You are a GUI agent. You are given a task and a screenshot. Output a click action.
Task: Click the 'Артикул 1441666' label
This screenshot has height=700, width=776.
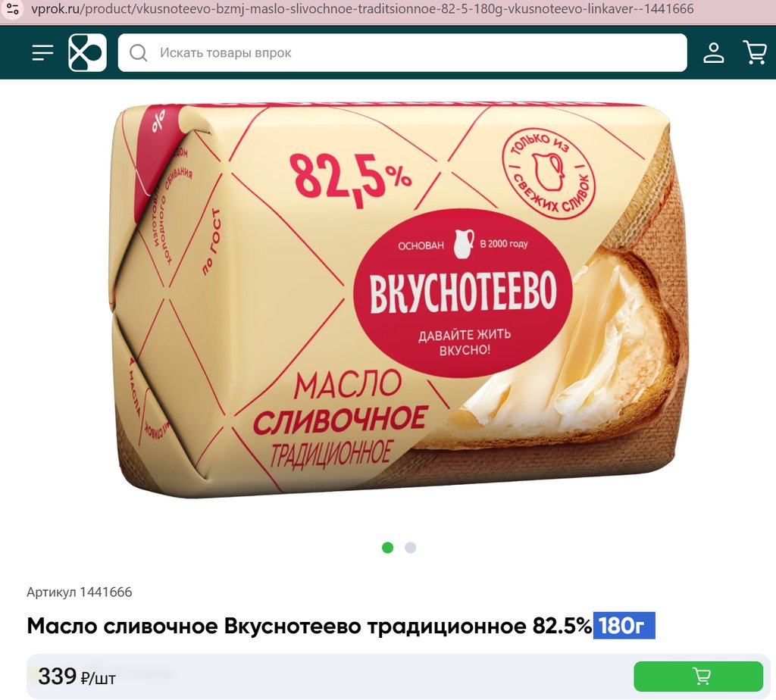79,592
